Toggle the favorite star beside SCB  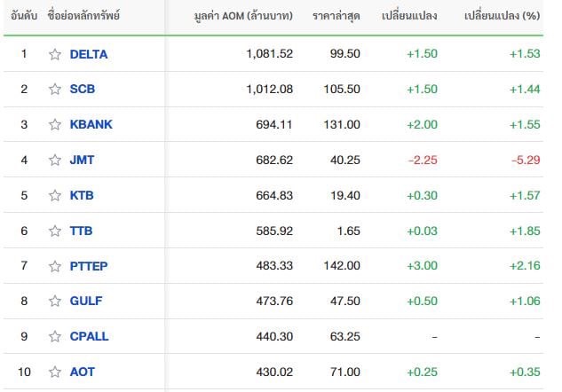tap(55, 90)
